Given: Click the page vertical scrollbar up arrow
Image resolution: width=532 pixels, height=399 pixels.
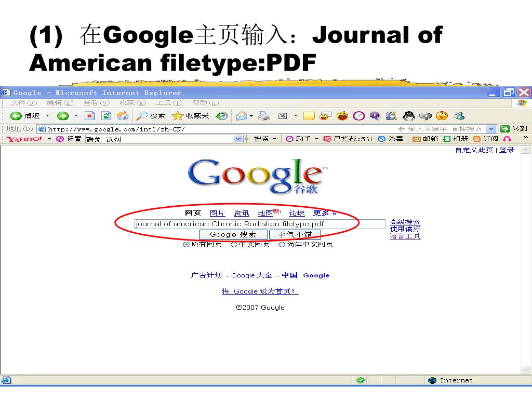Looking at the screenshot, I should tap(525, 150).
